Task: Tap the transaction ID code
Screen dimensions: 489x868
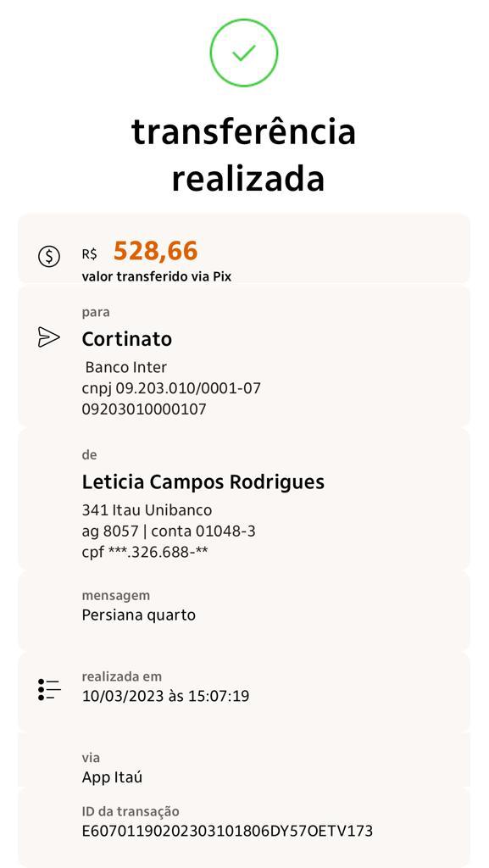Action: 227,831
